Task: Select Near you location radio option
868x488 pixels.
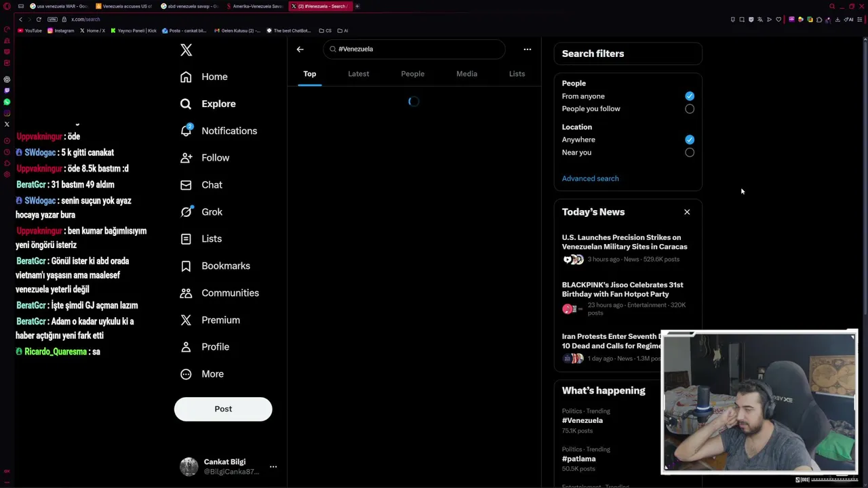Action: tap(690, 152)
